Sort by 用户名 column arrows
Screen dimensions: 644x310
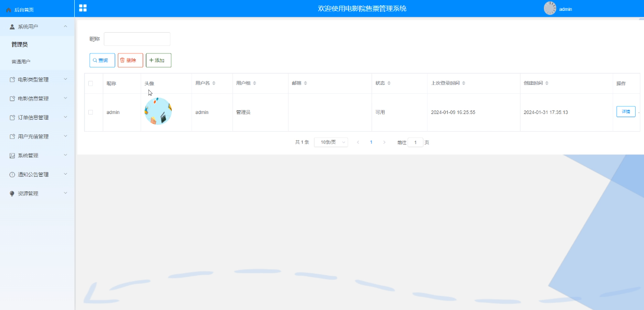tap(214, 83)
